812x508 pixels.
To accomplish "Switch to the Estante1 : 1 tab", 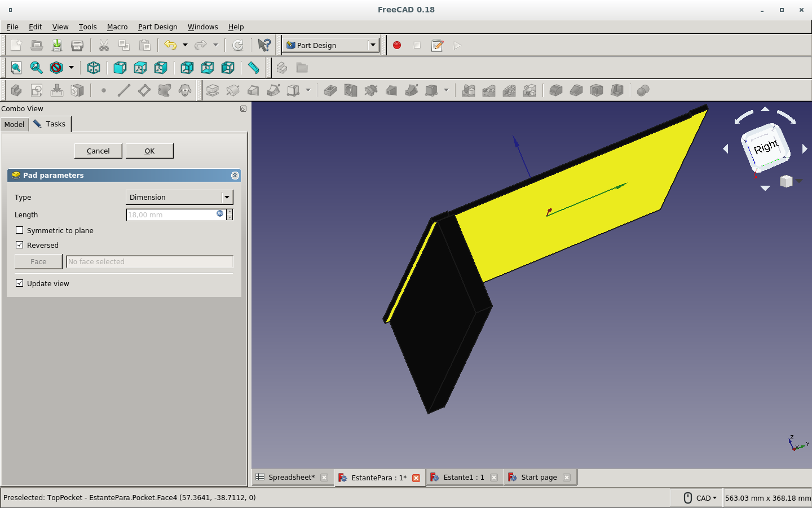I will tap(464, 478).
